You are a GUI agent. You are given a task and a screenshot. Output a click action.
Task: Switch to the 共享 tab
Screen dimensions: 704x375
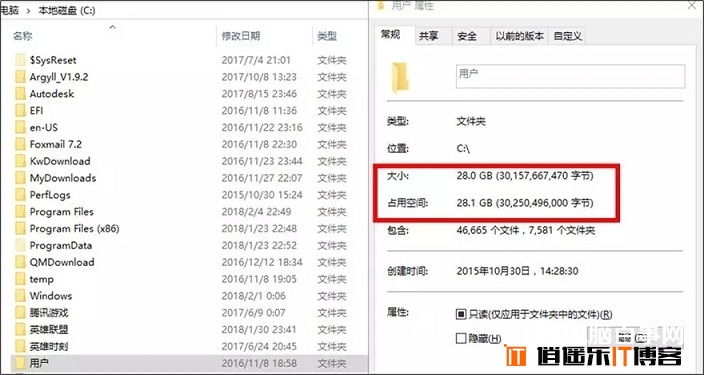(x=428, y=36)
